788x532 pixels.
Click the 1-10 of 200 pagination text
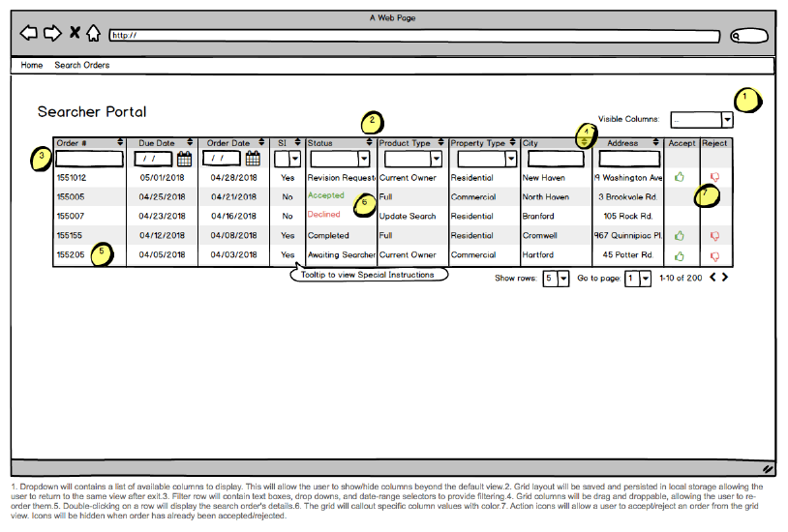tap(681, 278)
